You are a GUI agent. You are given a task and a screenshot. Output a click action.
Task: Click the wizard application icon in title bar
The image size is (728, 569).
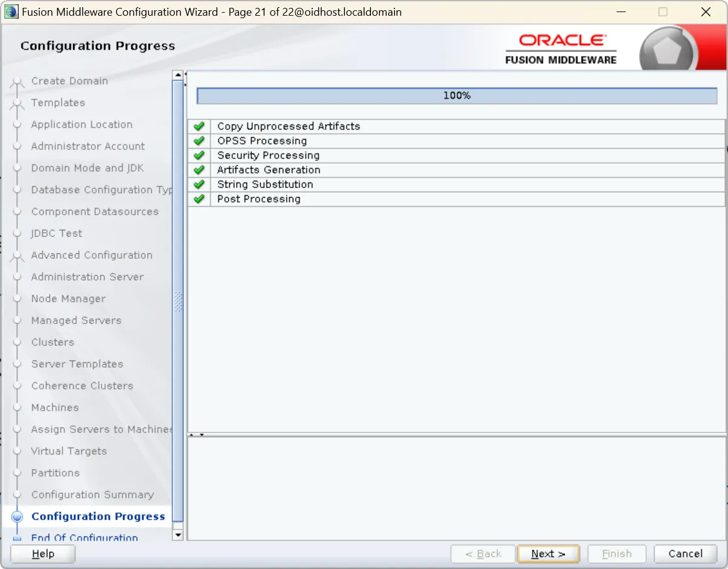click(11, 11)
